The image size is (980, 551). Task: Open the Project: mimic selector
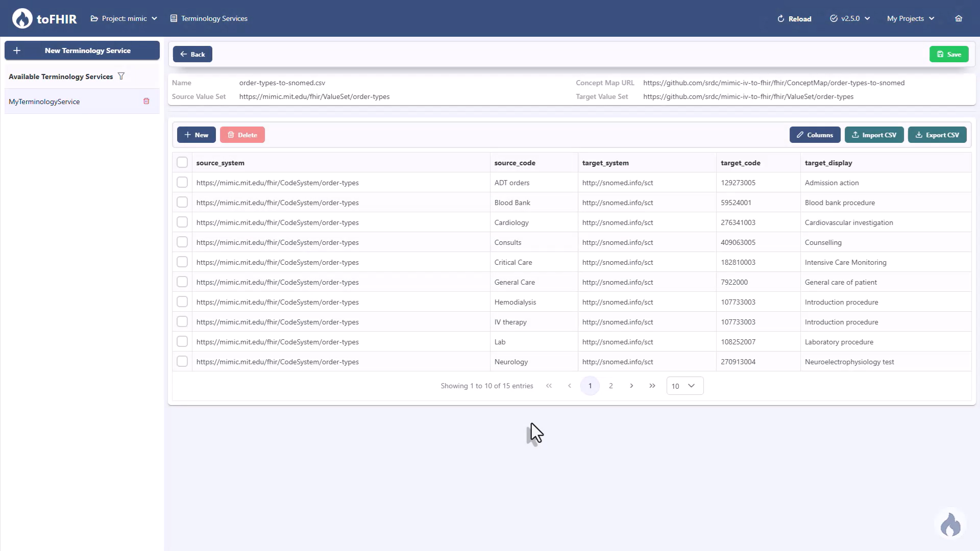[124, 18]
